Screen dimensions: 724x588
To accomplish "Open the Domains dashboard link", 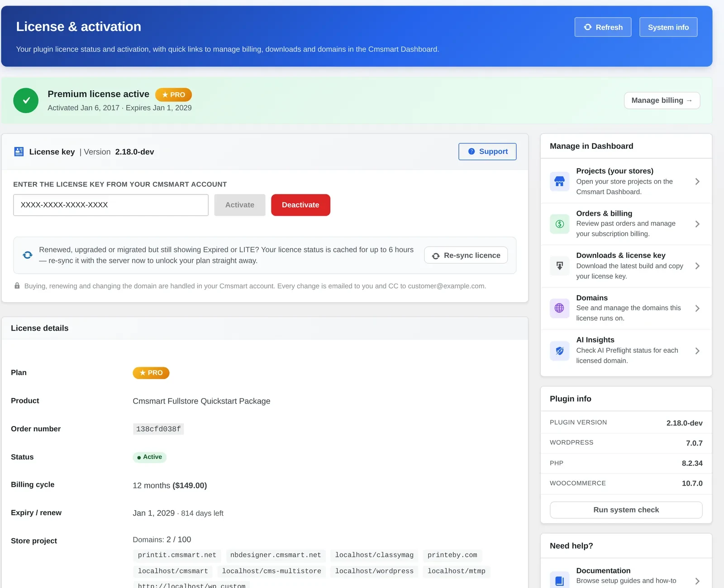I will click(x=626, y=308).
